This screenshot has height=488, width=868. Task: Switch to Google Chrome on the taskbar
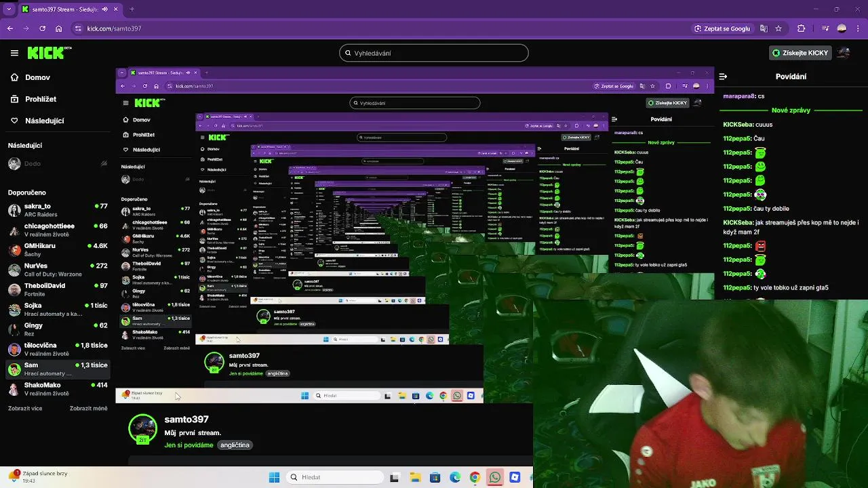tap(475, 477)
